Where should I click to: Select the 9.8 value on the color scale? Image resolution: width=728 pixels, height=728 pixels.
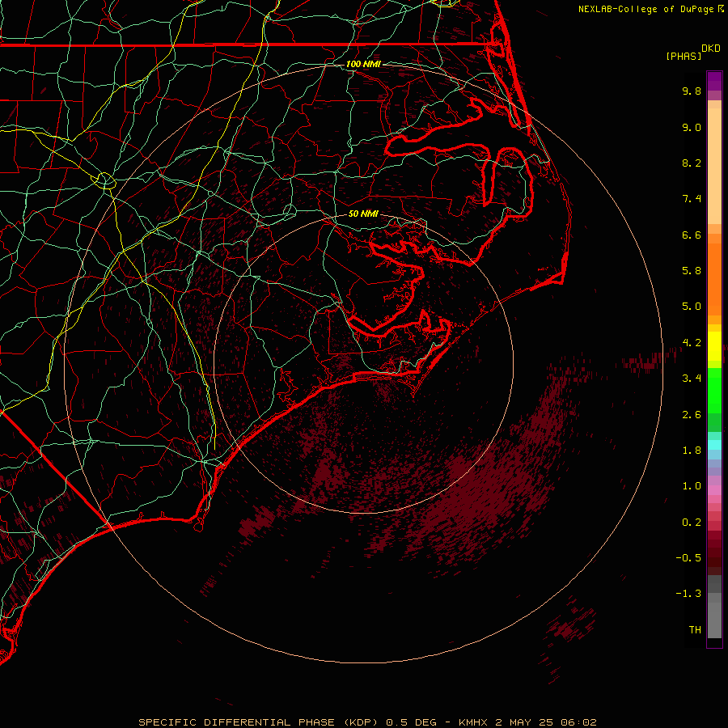tap(692, 91)
